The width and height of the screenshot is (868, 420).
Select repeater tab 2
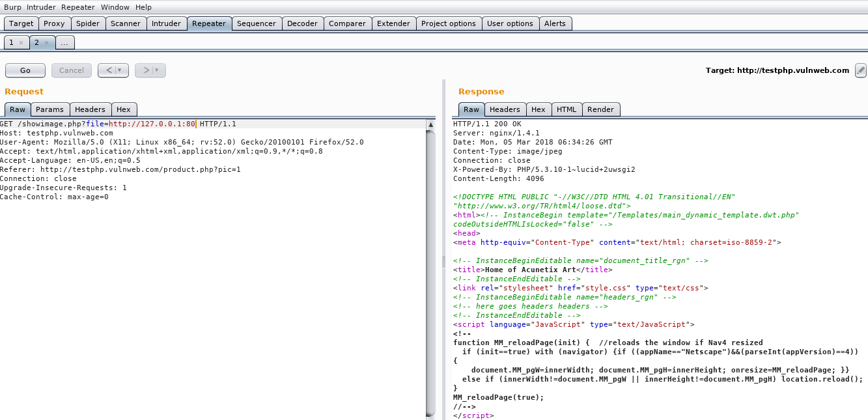point(36,42)
